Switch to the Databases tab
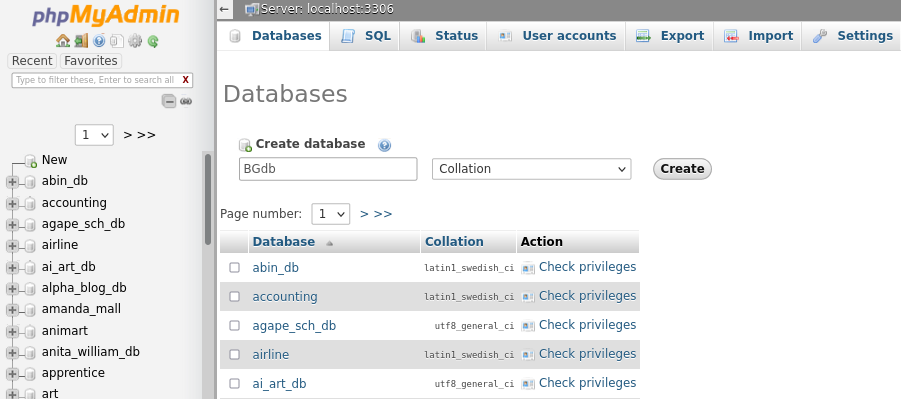901x399 pixels. [275, 36]
